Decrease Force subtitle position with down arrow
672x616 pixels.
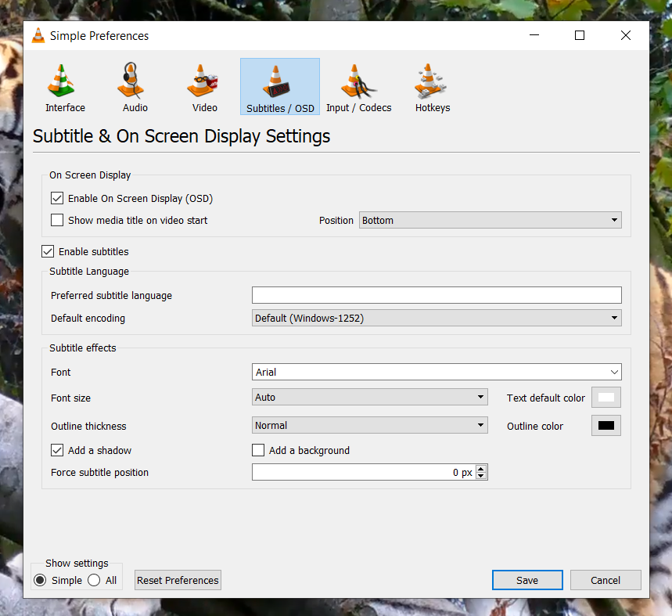pos(481,476)
